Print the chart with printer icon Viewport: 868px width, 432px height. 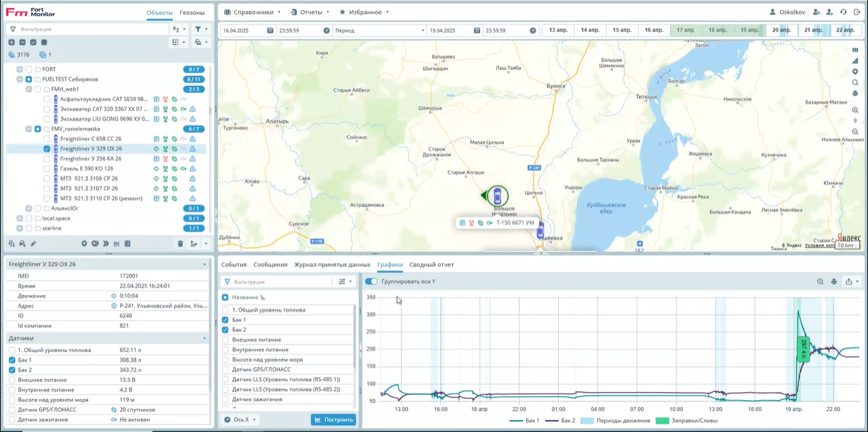[x=834, y=281]
